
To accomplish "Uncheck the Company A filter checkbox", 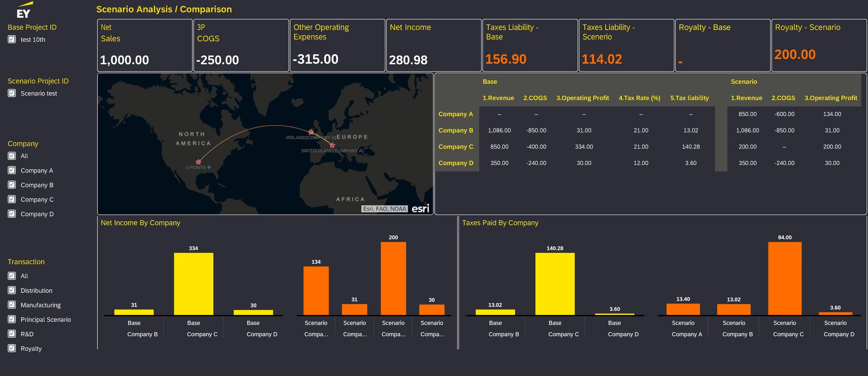I will 12,171.
